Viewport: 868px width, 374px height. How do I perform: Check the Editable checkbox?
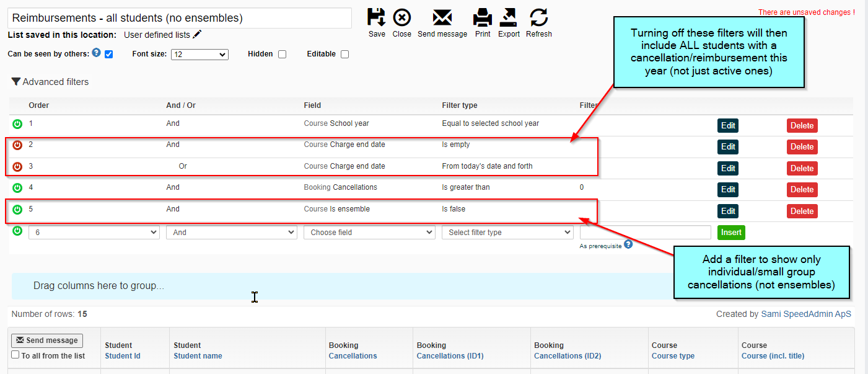point(345,54)
